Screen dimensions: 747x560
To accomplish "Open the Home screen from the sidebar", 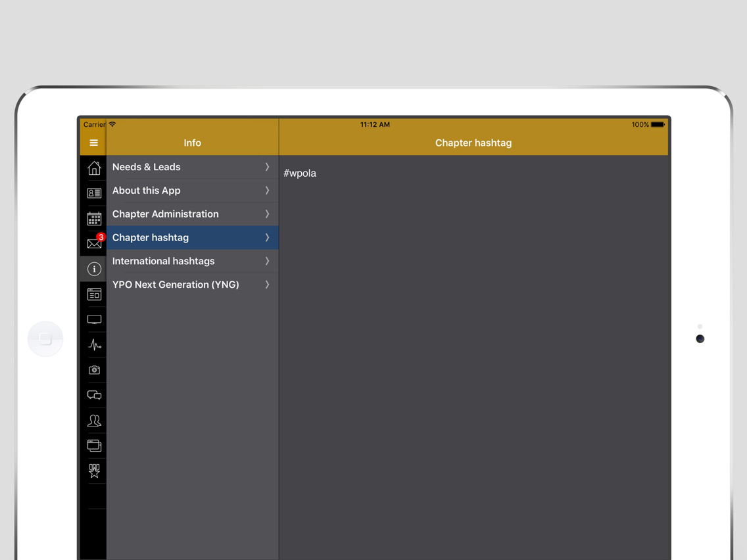I will click(x=93, y=168).
